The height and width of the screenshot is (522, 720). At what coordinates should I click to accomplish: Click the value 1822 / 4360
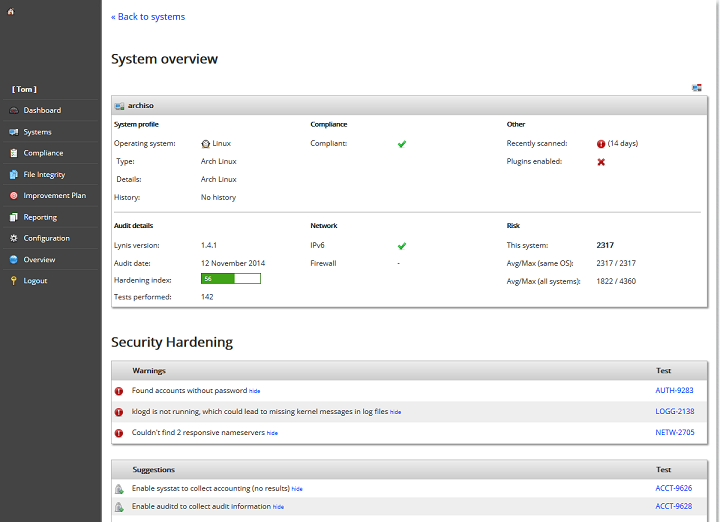(x=616, y=281)
